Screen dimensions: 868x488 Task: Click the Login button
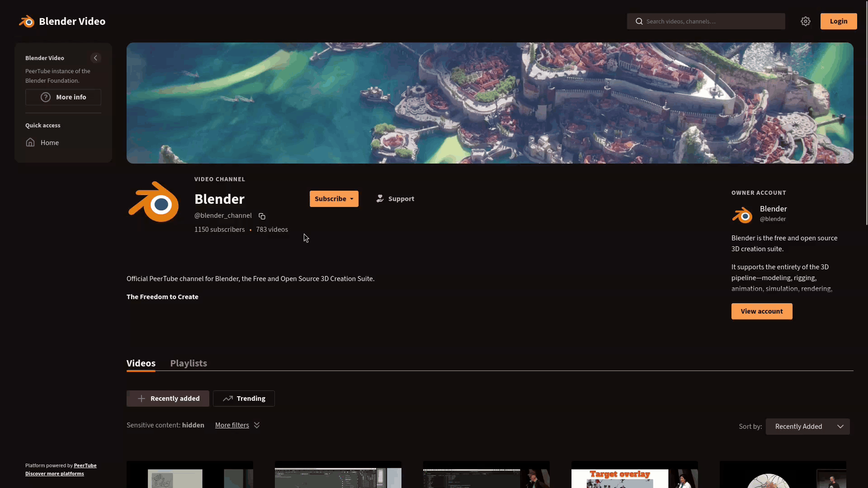pyautogui.click(x=839, y=21)
